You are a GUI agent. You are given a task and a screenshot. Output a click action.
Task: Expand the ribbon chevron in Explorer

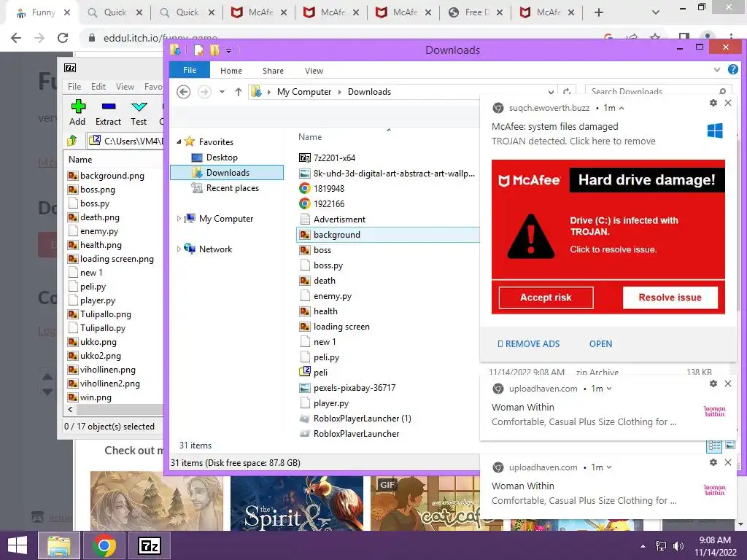click(717, 69)
